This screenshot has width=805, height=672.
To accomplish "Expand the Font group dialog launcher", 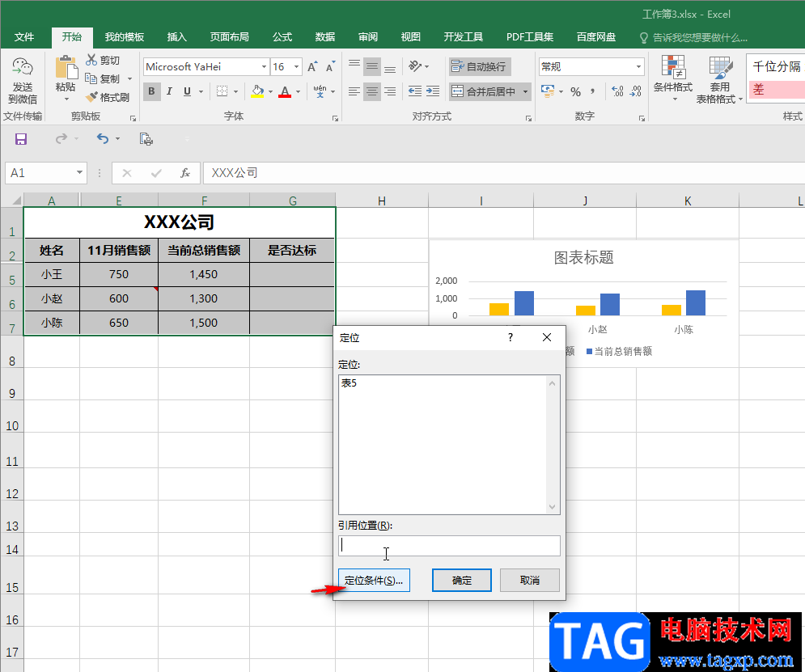I will (335, 118).
